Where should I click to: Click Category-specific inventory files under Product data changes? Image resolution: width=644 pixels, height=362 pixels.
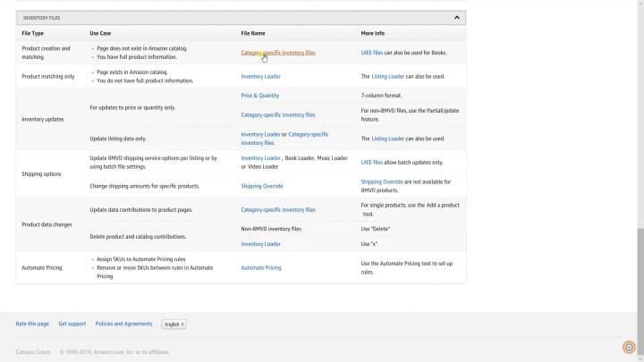(x=278, y=210)
